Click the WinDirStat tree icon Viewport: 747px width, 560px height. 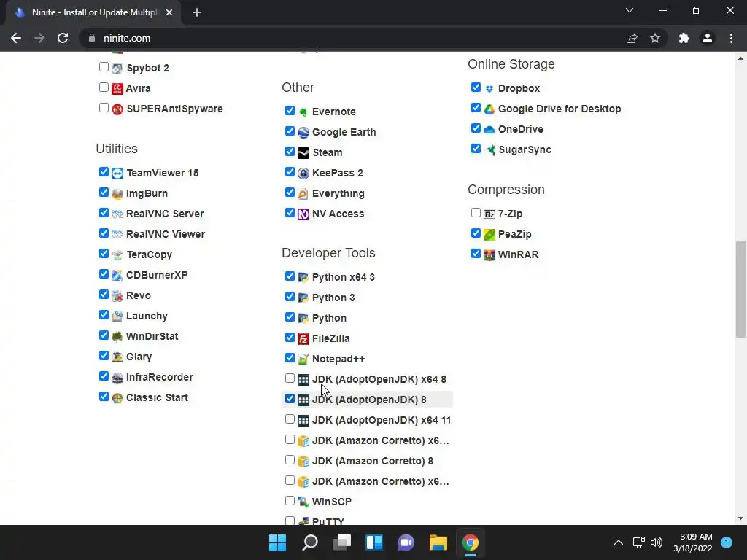point(117,337)
